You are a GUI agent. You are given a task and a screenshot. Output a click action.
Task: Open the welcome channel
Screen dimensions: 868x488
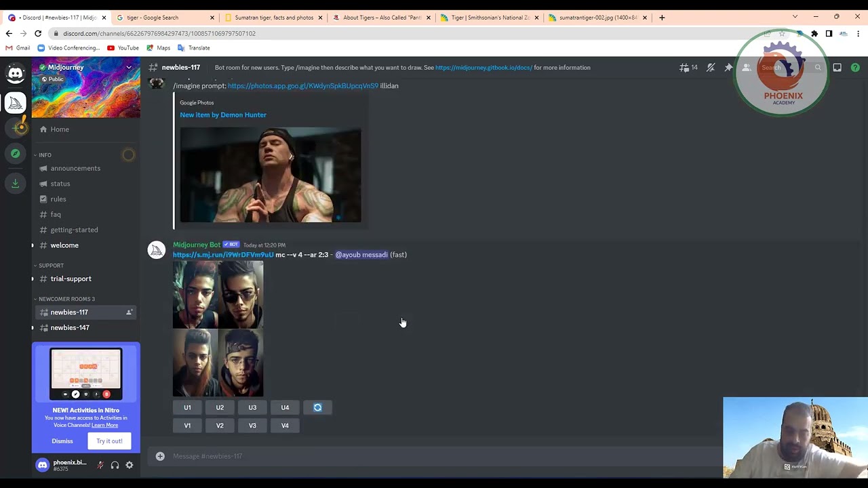[x=86, y=245]
